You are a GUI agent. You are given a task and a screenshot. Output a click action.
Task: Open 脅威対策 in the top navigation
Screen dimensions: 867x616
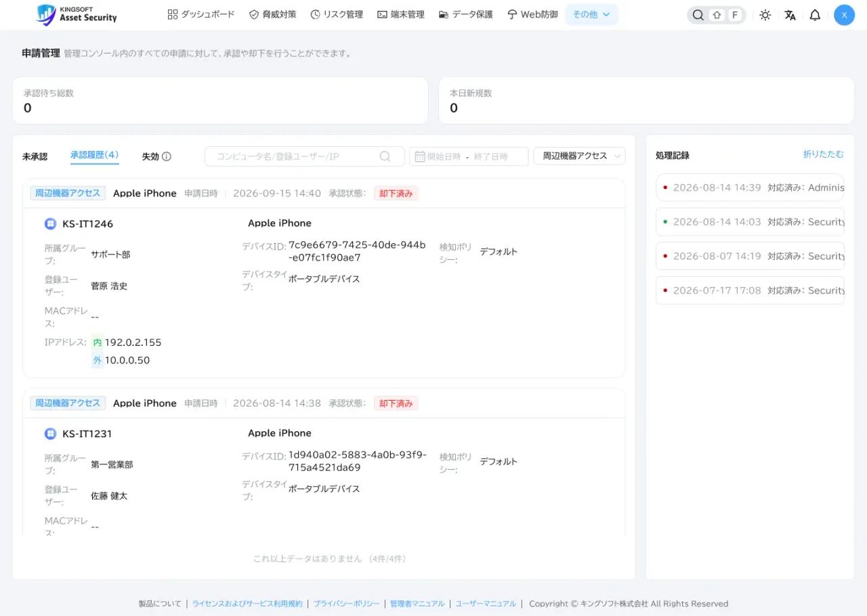coord(273,14)
